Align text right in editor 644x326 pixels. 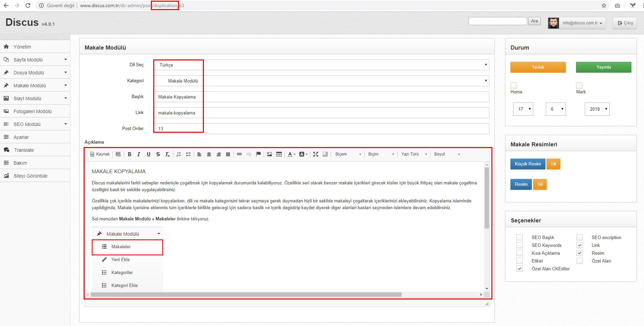tap(219, 154)
